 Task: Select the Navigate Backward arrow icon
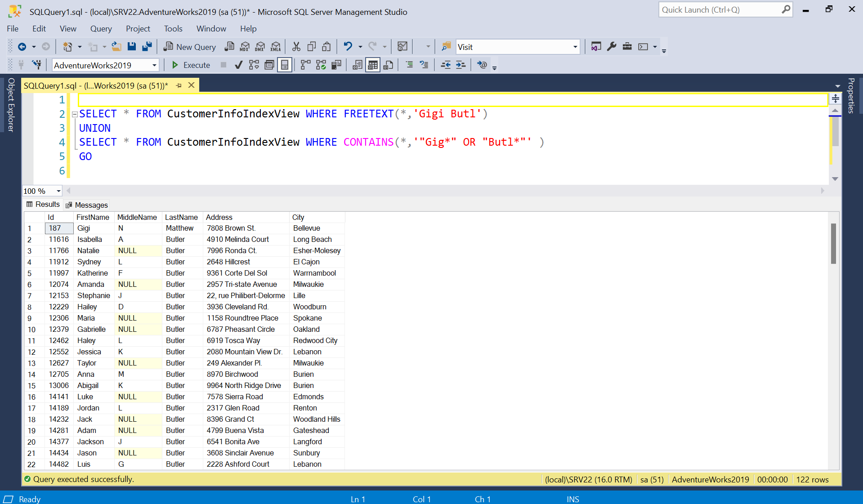[22, 46]
